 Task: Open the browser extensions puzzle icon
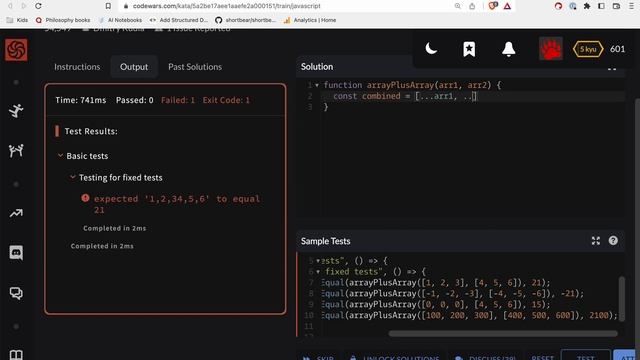pyautogui.click(x=587, y=6)
